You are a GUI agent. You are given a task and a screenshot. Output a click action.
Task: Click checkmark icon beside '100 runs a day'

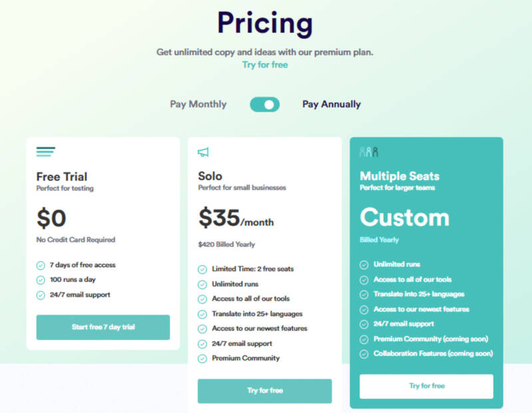[41, 280]
